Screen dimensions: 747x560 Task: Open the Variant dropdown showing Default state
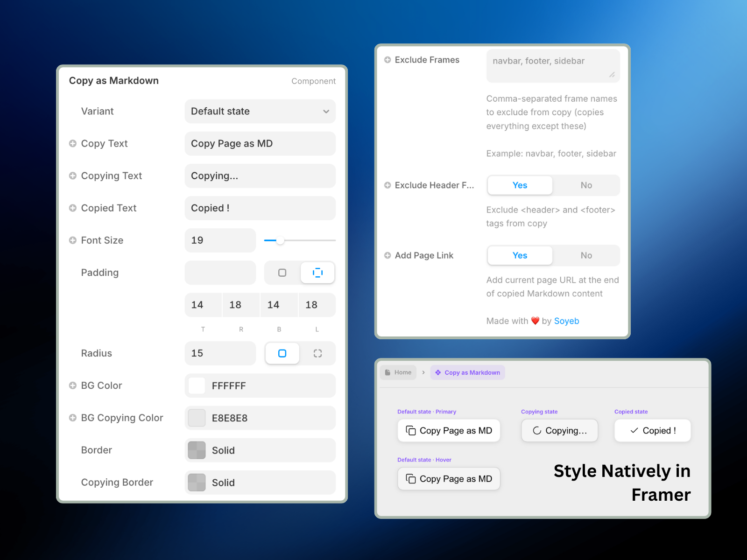pyautogui.click(x=260, y=111)
